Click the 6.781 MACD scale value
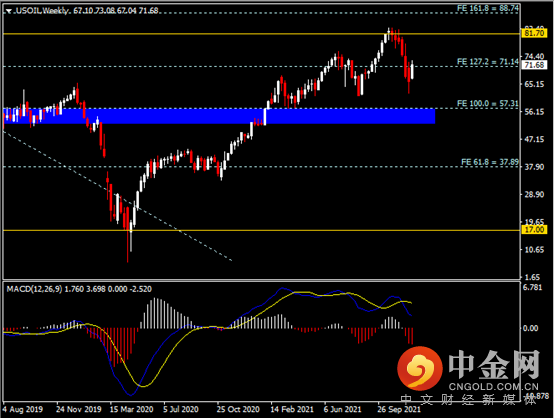554x418 pixels. tap(532, 287)
